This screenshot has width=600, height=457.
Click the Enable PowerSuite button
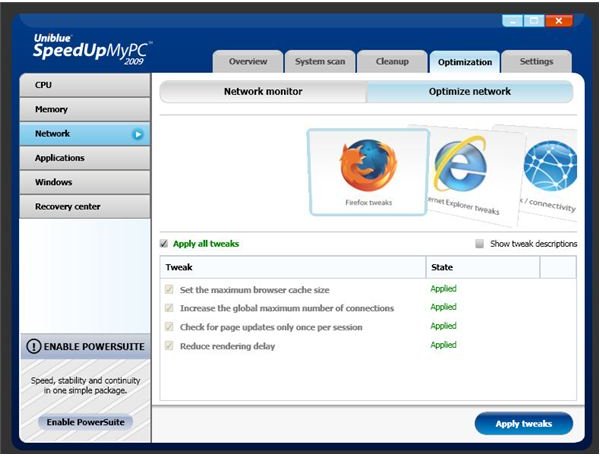tap(85, 422)
